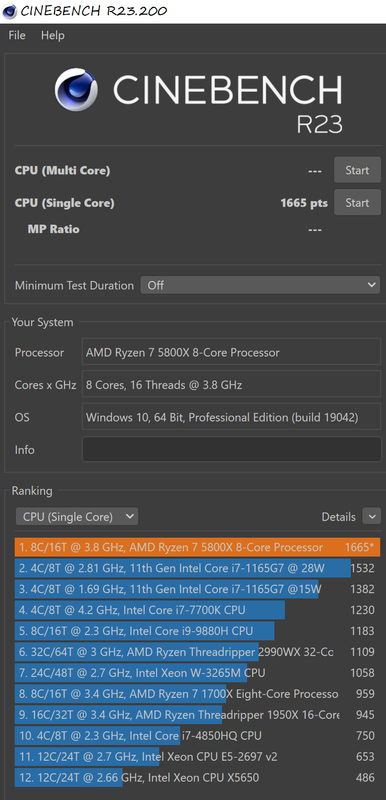Start the CPU (Multi Core) test
Screen dimensions: 386x800
click(x=357, y=170)
